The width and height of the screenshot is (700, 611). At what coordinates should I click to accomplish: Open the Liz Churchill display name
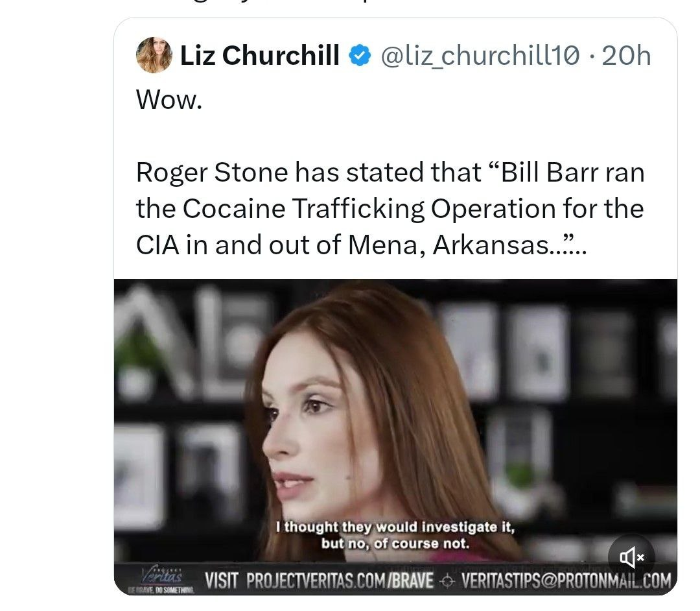click(259, 56)
